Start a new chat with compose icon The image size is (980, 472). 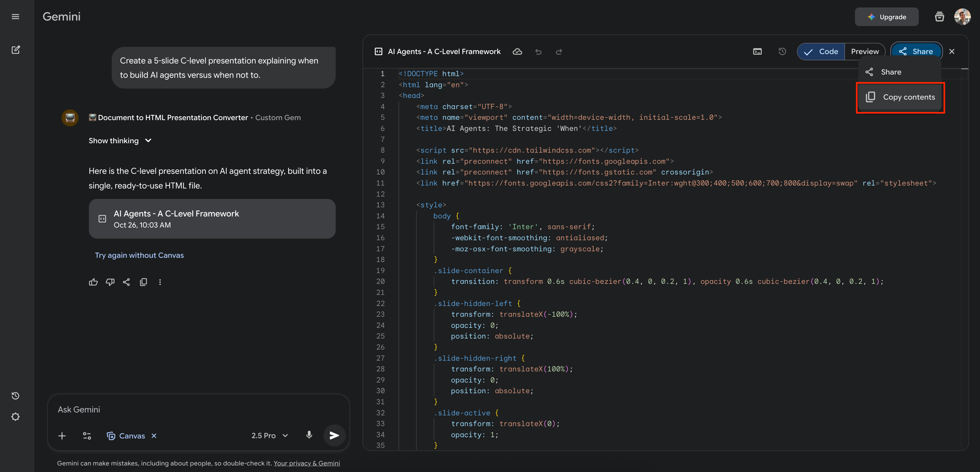[x=15, y=50]
